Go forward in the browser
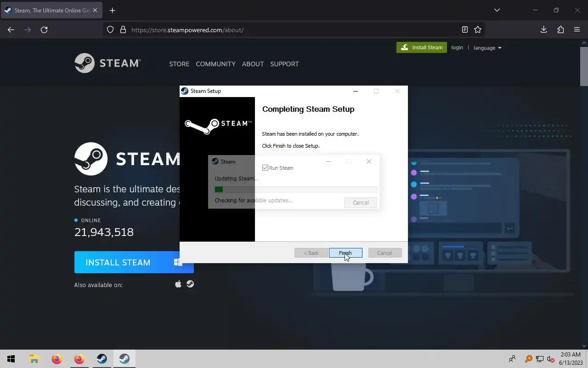588x368 pixels. pos(28,30)
